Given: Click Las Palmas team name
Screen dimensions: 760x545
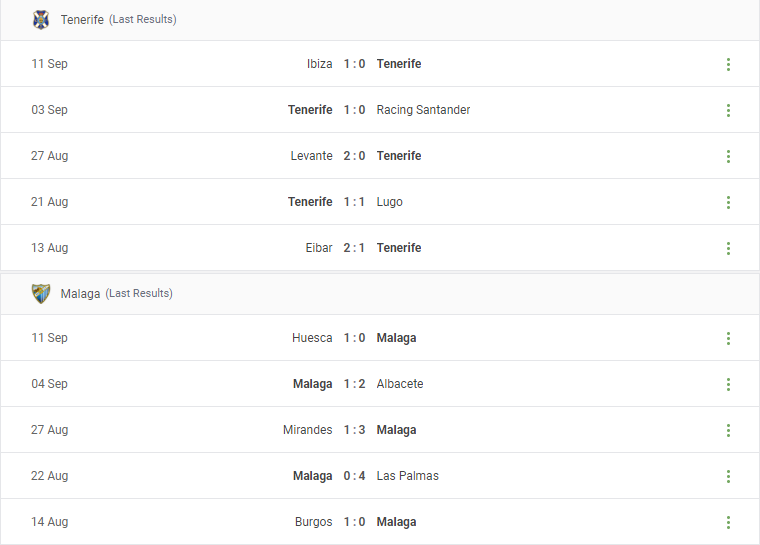Looking at the screenshot, I should [407, 476].
